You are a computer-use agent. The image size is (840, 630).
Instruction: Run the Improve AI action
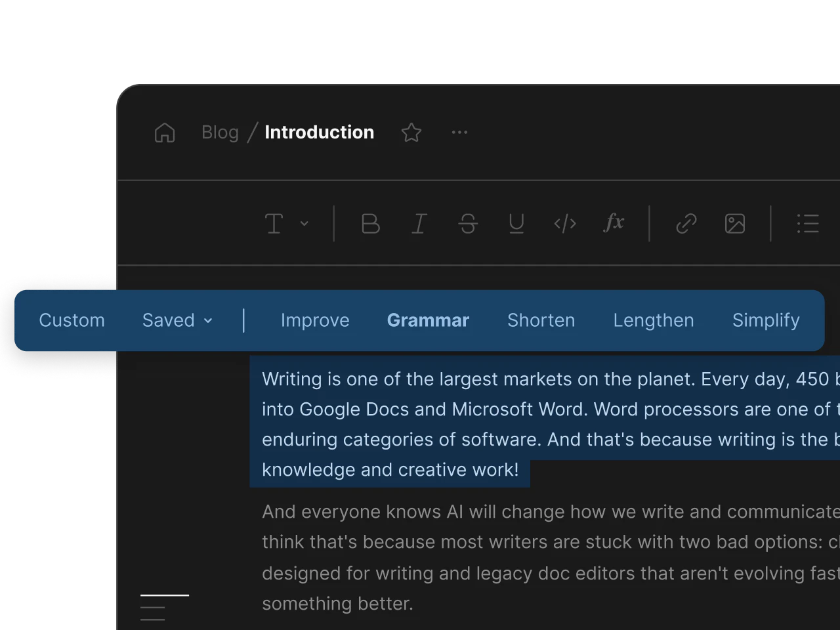315,320
